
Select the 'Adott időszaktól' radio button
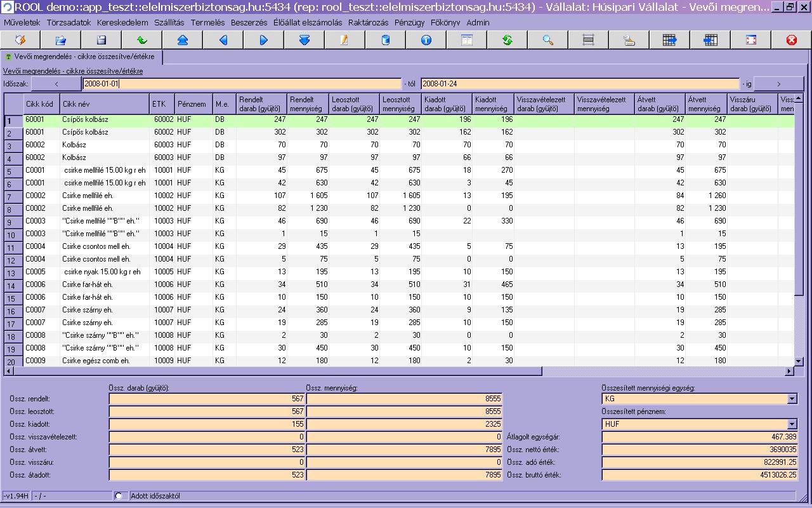(x=119, y=495)
